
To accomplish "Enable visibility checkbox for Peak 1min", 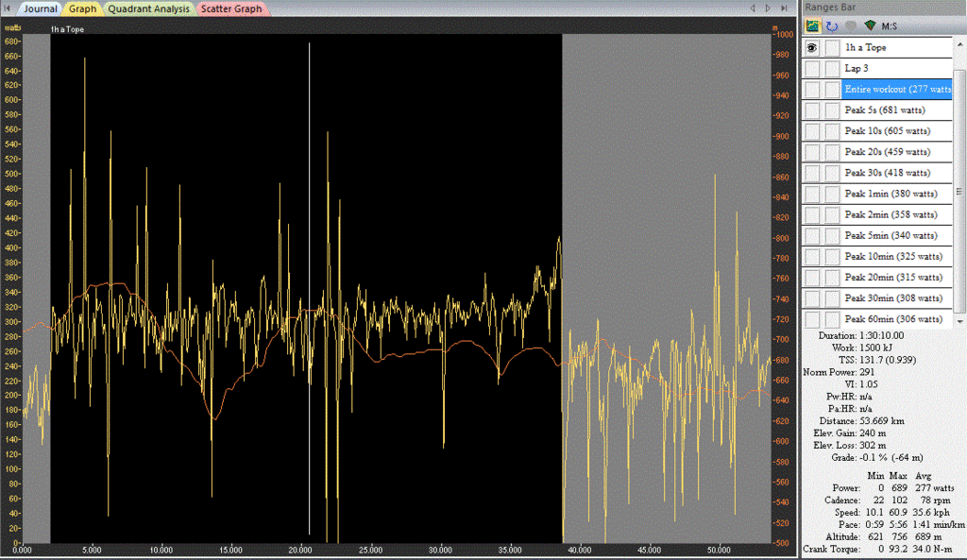I will tap(812, 194).
